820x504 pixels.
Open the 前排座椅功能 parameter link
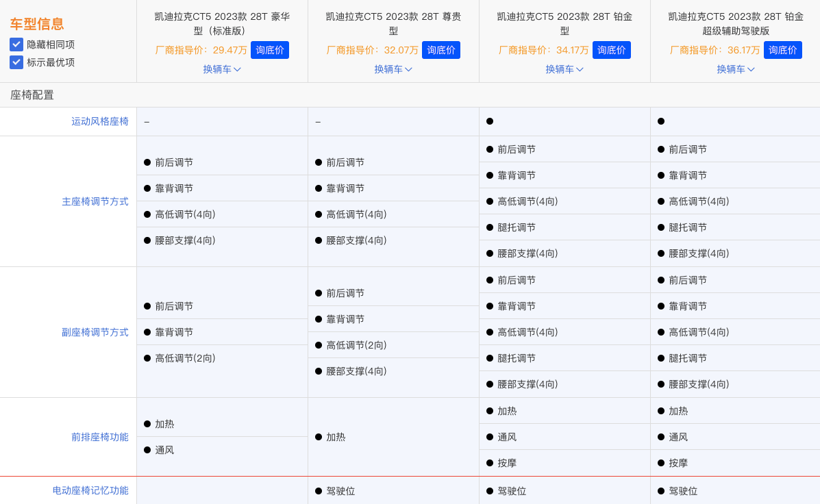click(100, 437)
